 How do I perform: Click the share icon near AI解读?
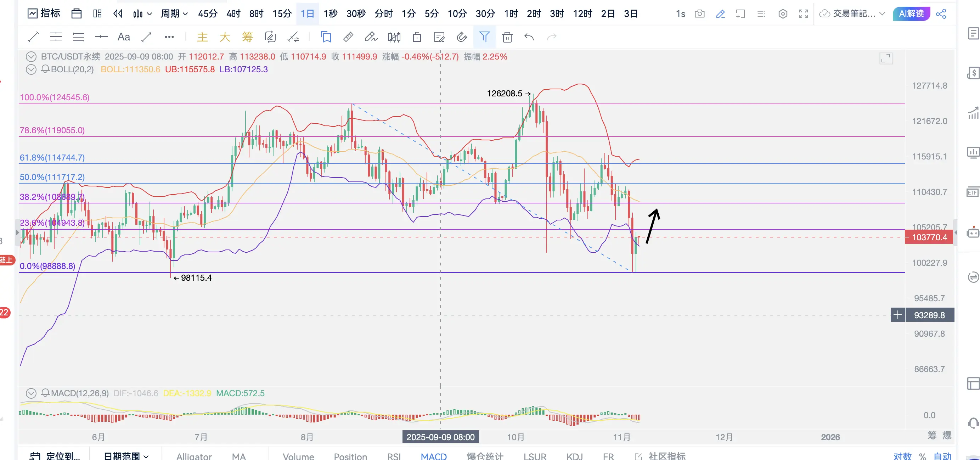coord(941,14)
